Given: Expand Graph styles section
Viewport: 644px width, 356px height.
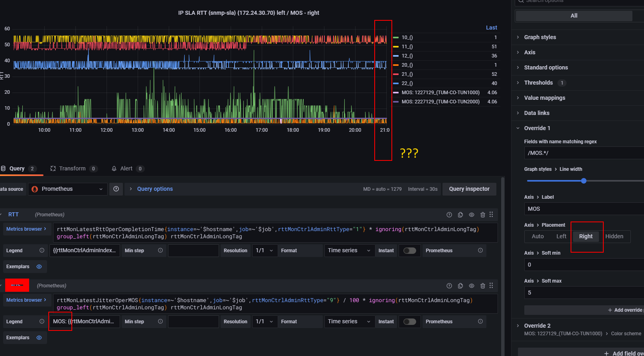Looking at the screenshot, I should pyautogui.click(x=540, y=37).
